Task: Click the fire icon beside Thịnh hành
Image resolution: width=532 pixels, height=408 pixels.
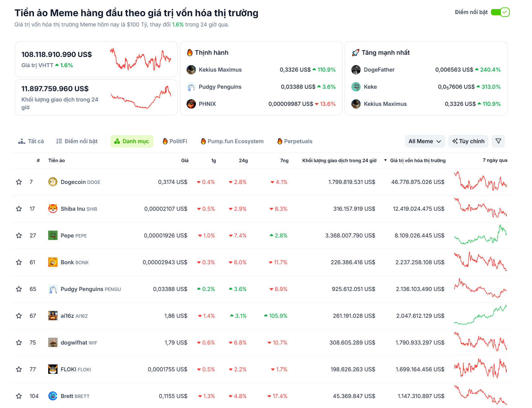Action: pos(190,53)
